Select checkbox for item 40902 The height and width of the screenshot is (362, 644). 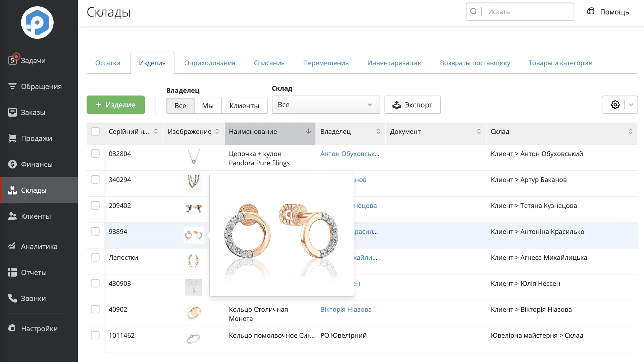pyautogui.click(x=95, y=309)
